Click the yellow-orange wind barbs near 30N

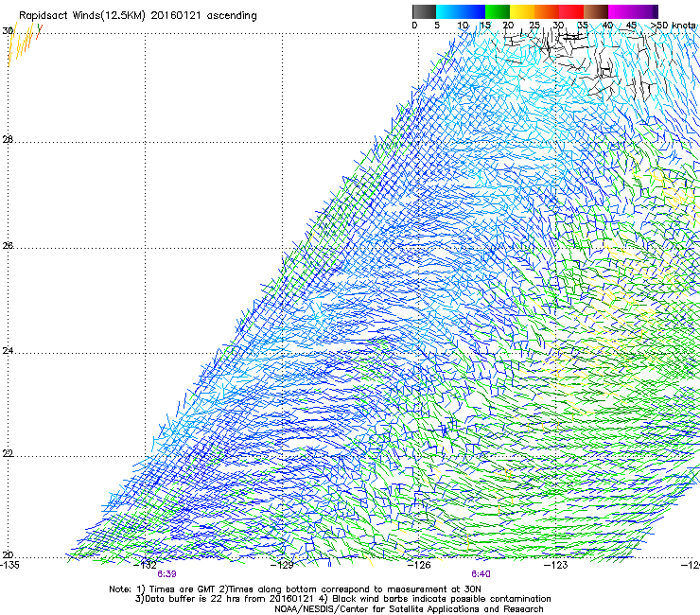pos(24,44)
